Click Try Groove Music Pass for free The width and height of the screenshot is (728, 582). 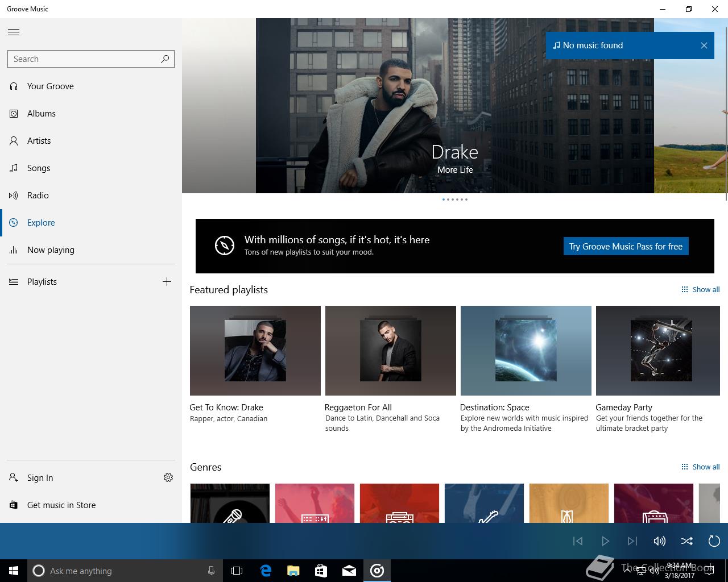point(626,246)
